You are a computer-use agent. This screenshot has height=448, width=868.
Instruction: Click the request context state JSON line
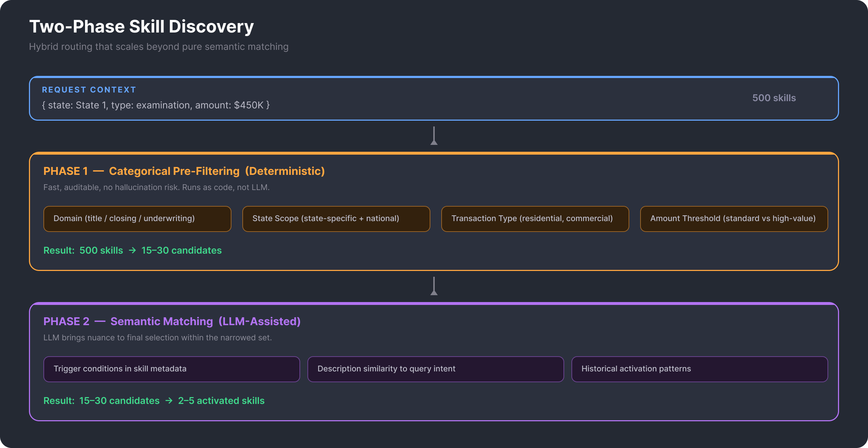click(x=156, y=105)
